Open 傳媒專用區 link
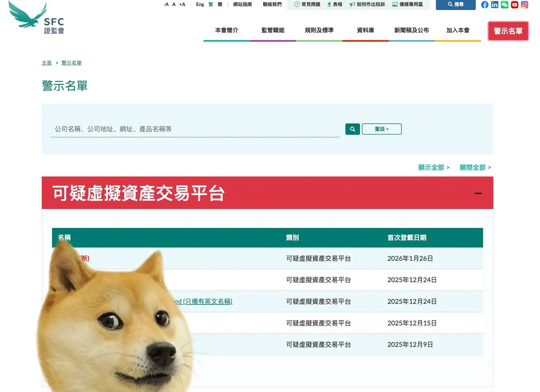The height and width of the screenshot is (392, 540). 408,4
